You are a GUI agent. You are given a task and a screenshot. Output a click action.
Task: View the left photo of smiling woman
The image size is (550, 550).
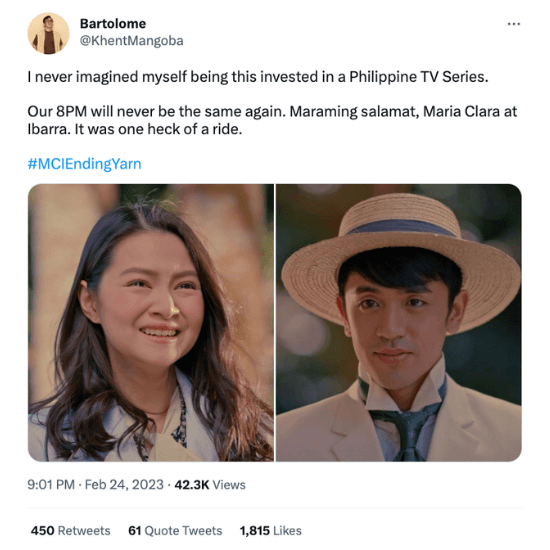point(151,322)
